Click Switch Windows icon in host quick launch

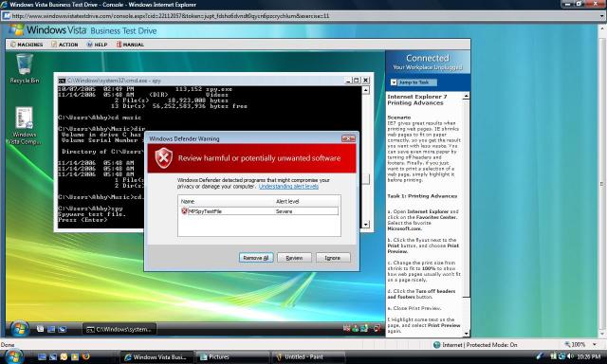tap(53, 356)
